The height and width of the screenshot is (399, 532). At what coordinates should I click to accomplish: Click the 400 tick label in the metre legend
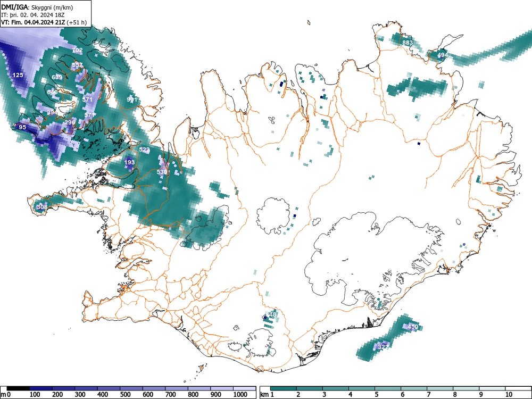pyautogui.click(x=103, y=395)
